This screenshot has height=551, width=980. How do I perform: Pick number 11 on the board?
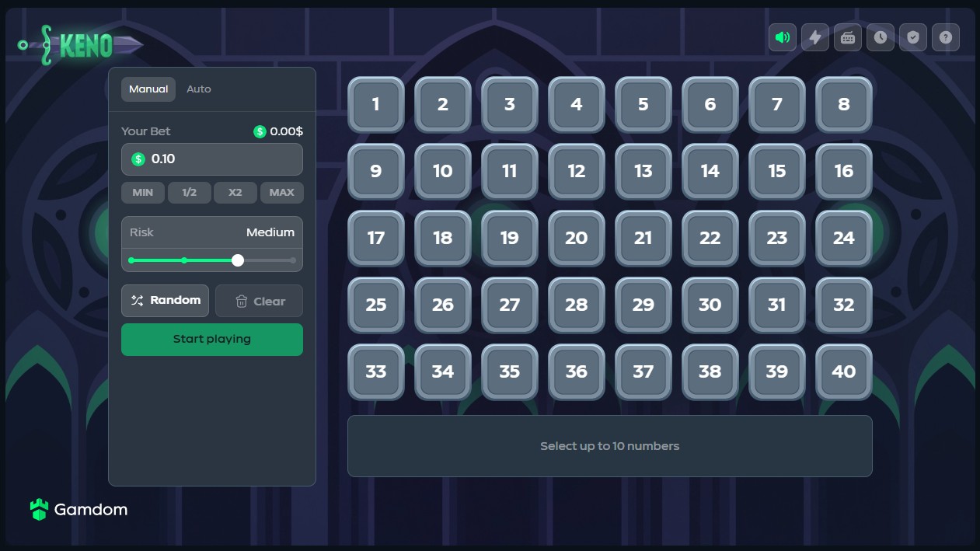coord(510,172)
